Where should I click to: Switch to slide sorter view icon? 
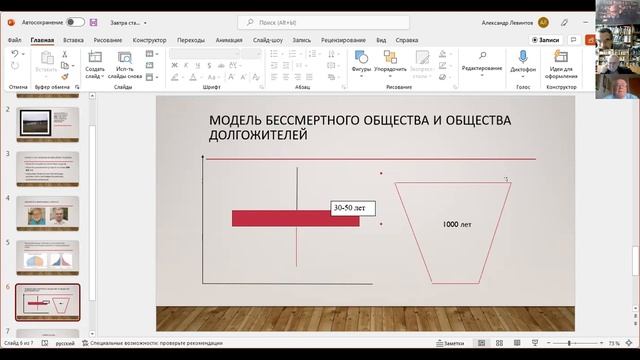click(x=499, y=343)
